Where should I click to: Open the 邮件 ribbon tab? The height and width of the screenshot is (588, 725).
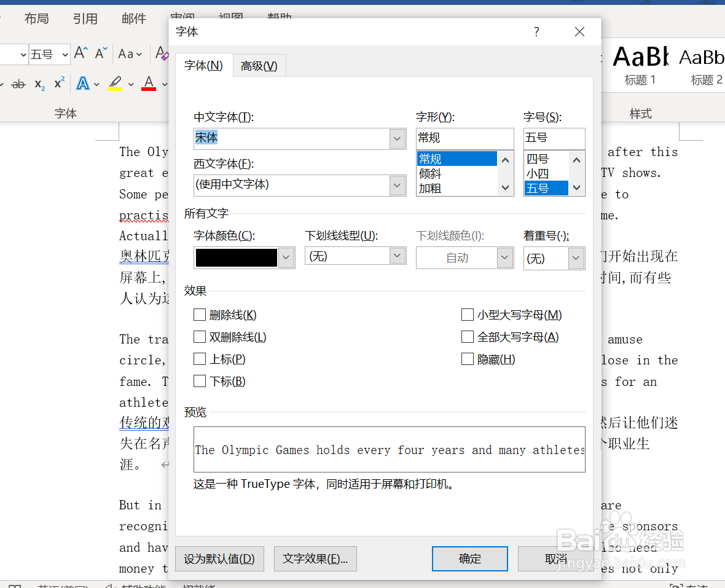pyautogui.click(x=134, y=18)
